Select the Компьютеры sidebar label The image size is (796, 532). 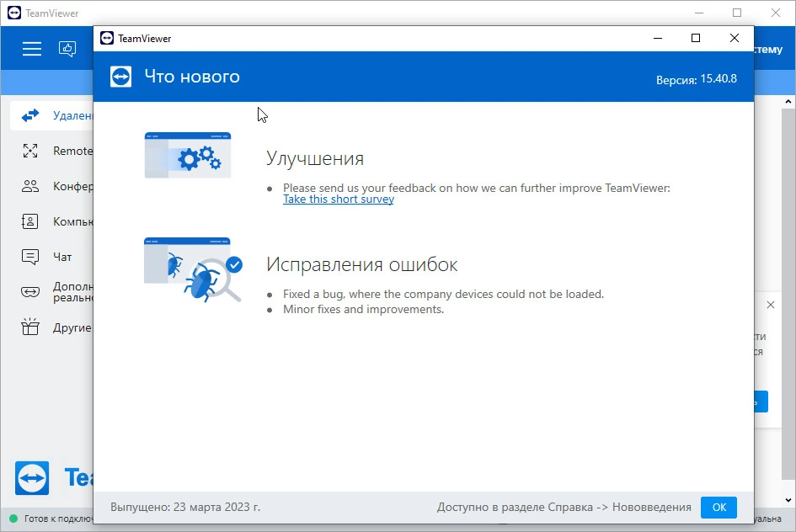(x=73, y=221)
